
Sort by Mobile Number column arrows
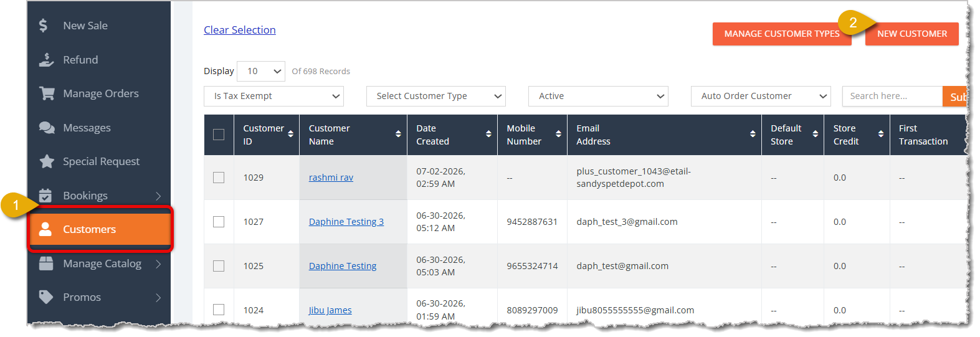(x=558, y=134)
